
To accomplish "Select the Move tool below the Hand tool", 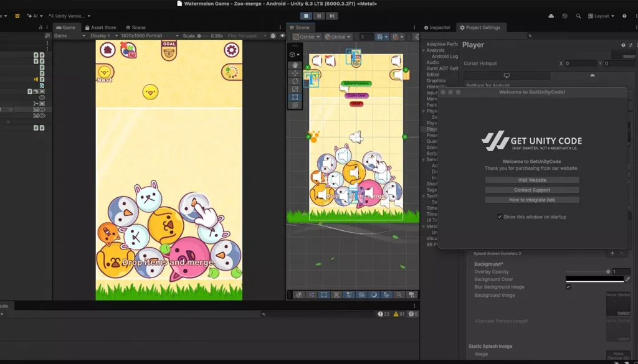I will point(295,74).
